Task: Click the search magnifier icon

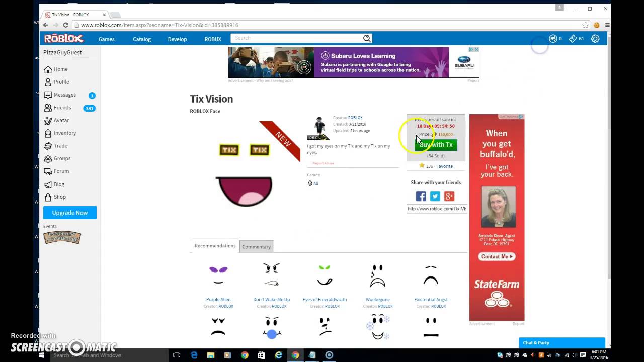Action: pyautogui.click(x=367, y=38)
